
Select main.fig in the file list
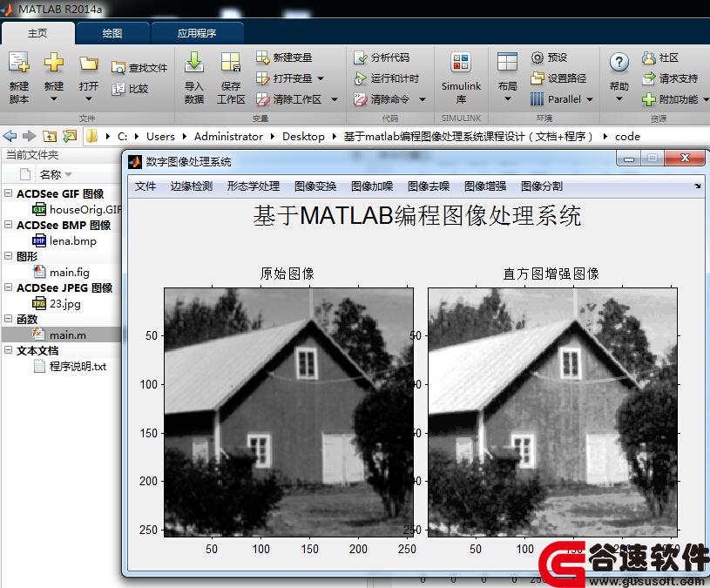click(x=61, y=272)
